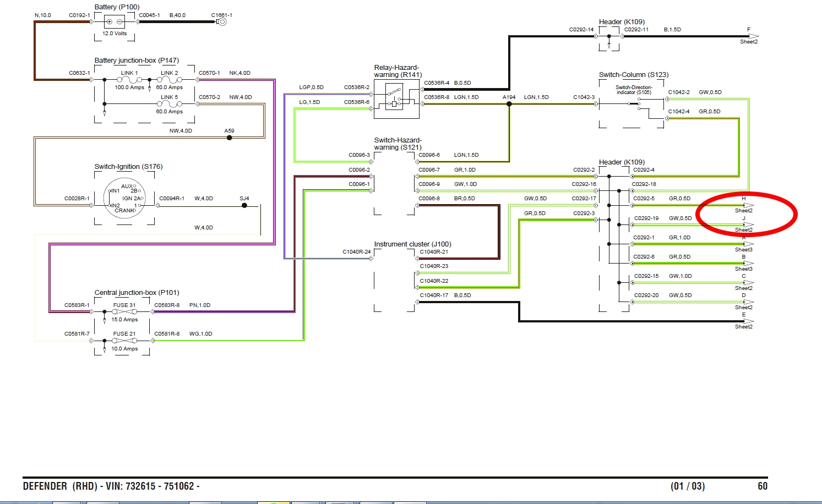
Task: Follow the J arrow to Sheet2
Action: [748, 224]
